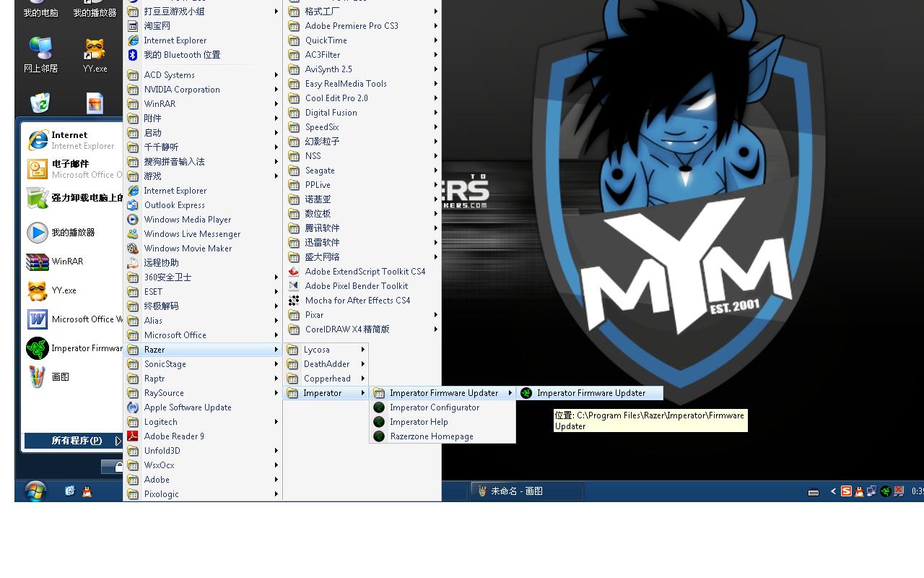This screenshot has width=924, height=578.
Task: Open Outlook Express
Action: point(202,205)
